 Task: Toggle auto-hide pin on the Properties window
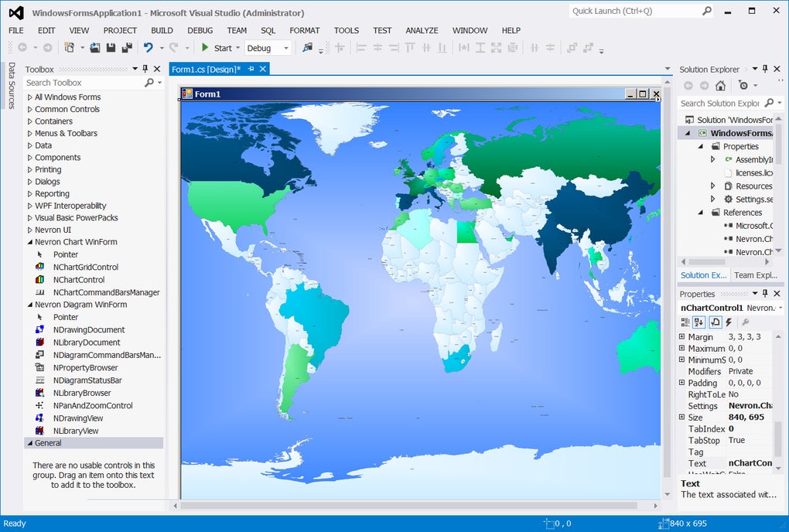[764, 294]
